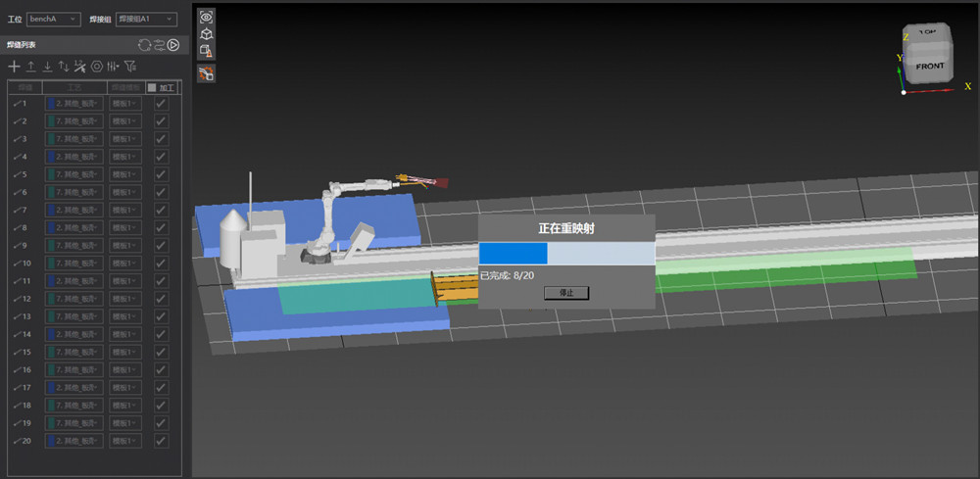Click the circular refresh icon in 焊缝列表 header

coord(144,44)
